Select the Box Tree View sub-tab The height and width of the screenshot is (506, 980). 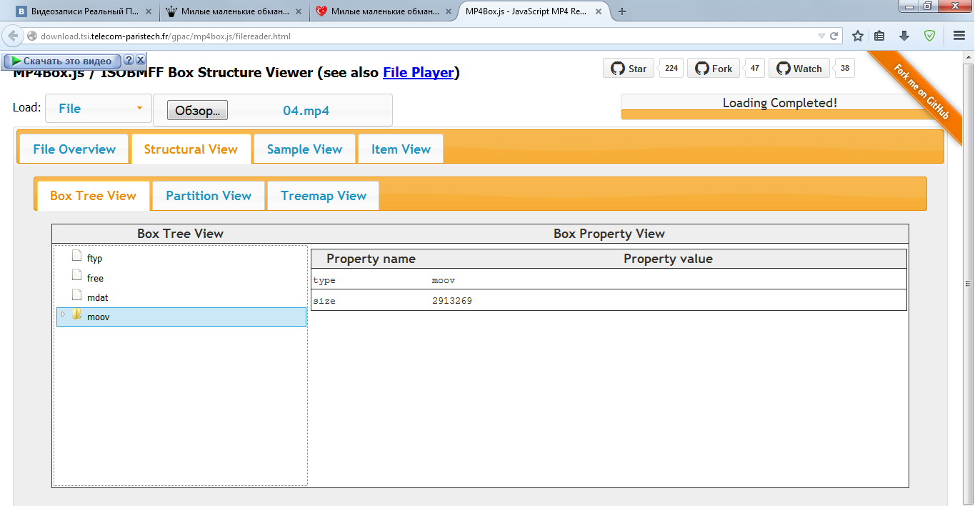(93, 196)
